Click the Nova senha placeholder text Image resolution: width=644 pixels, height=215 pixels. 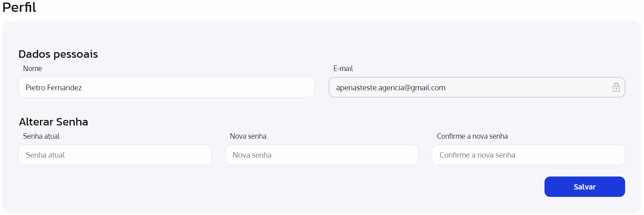click(252, 155)
